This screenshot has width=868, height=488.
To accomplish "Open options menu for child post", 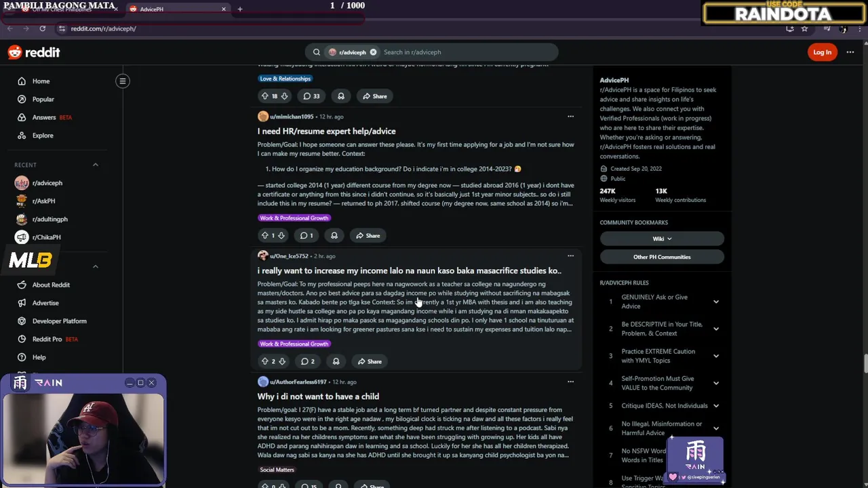I will 570,382.
